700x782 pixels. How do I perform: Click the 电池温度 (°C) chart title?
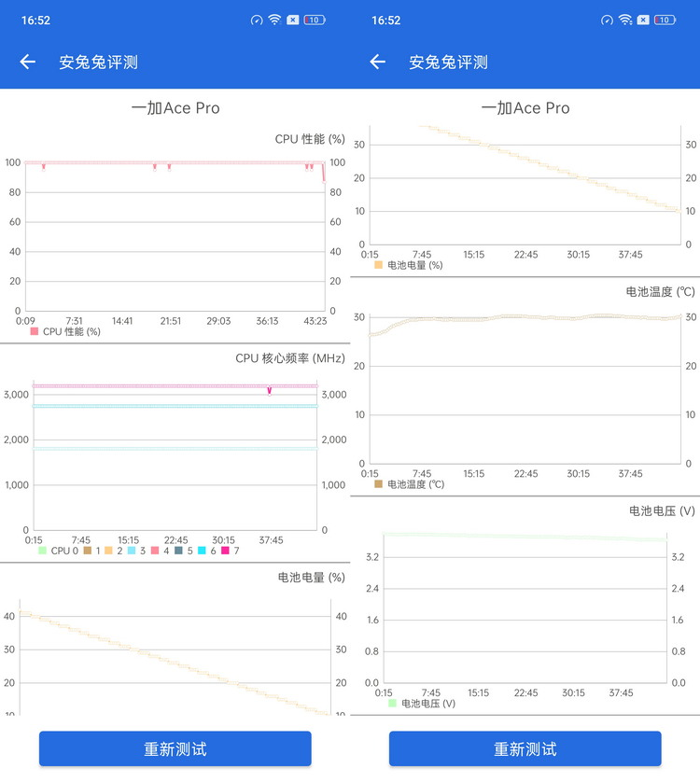(660, 292)
